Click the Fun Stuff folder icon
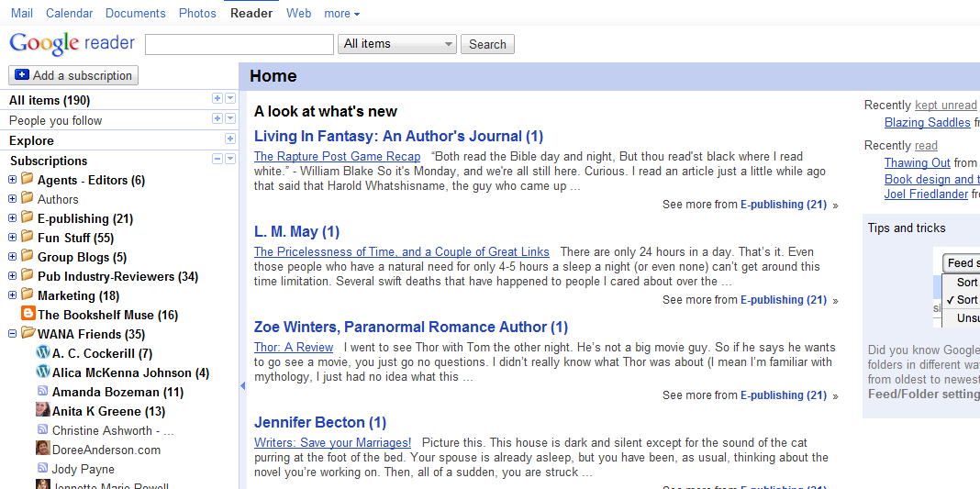Screen dimensions: 980x489 coord(27,238)
